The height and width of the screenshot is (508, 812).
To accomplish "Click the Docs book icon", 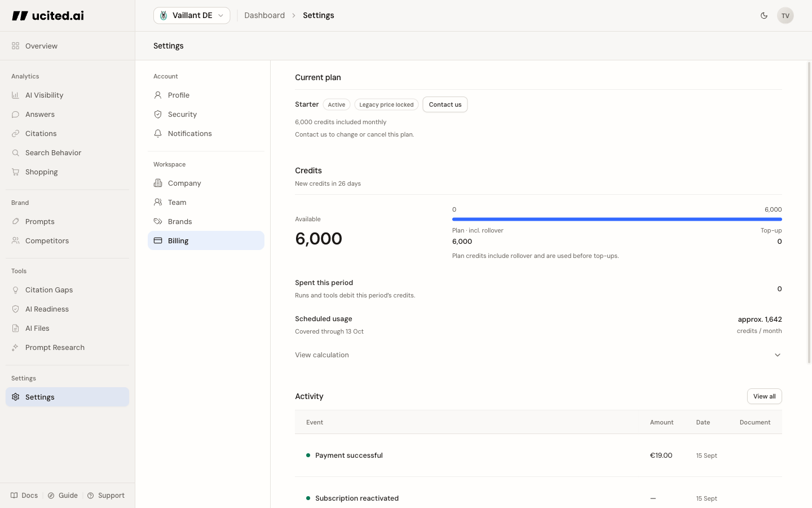I will [x=14, y=496].
